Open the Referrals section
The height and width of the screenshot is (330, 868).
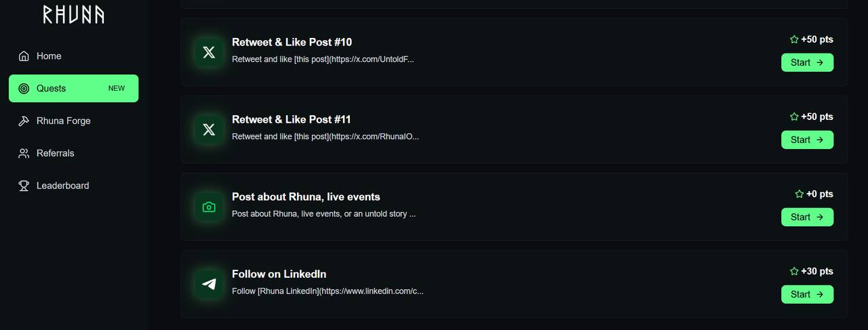pos(55,154)
